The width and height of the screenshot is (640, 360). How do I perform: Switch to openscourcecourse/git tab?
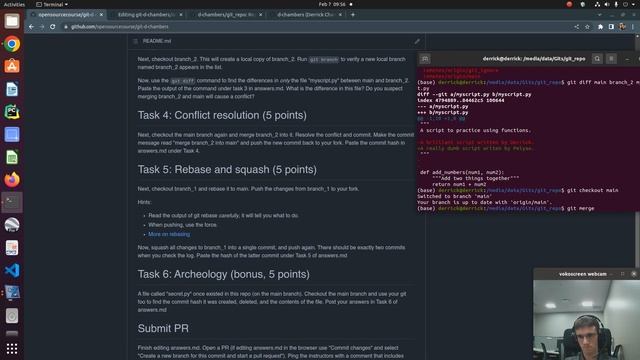(67, 15)
